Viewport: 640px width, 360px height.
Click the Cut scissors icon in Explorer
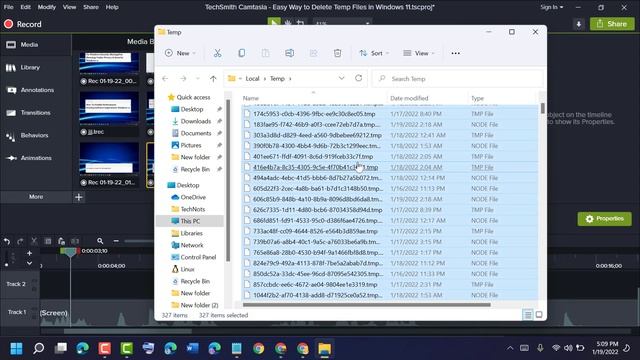(217, 53)
